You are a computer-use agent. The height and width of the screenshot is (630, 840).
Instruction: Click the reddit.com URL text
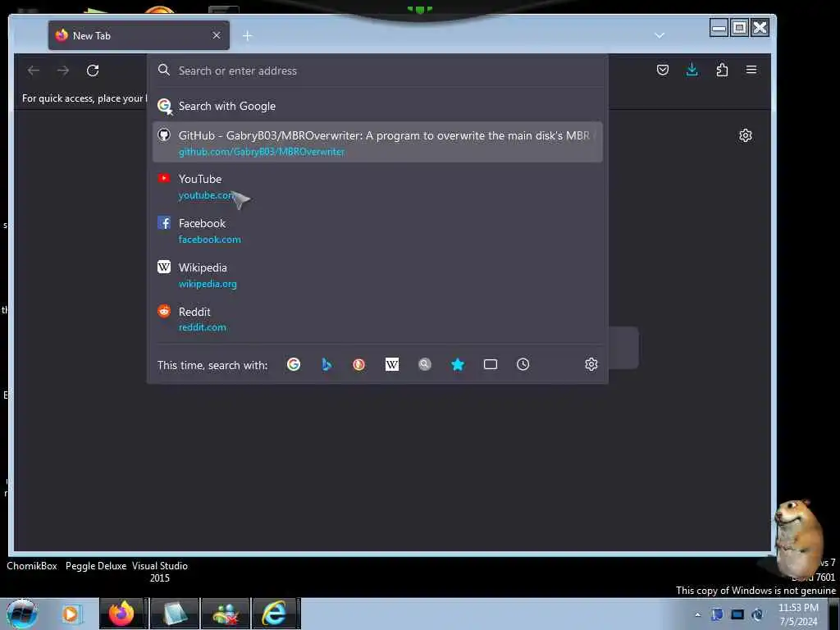[x=202, y=327]
